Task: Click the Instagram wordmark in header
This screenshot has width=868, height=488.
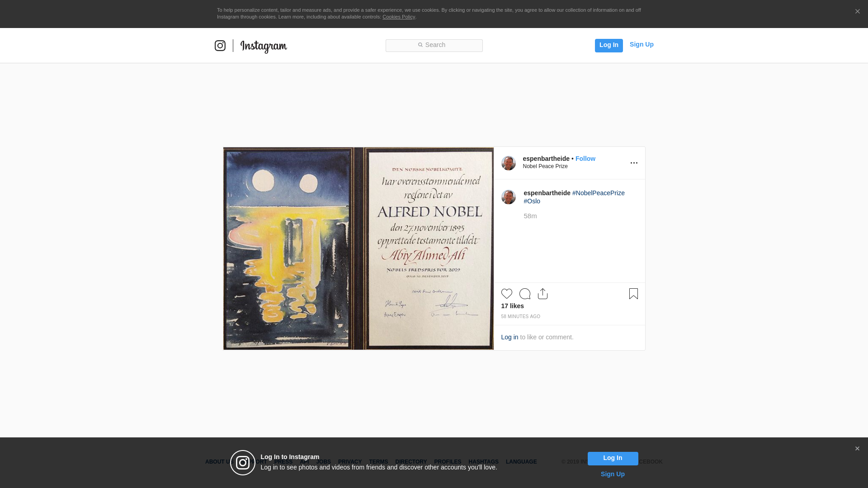Action: [x=264, y=47]
